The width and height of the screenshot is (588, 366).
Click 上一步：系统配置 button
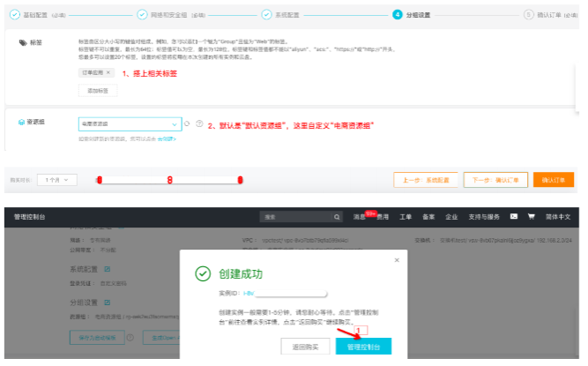(x=426, y=180)
